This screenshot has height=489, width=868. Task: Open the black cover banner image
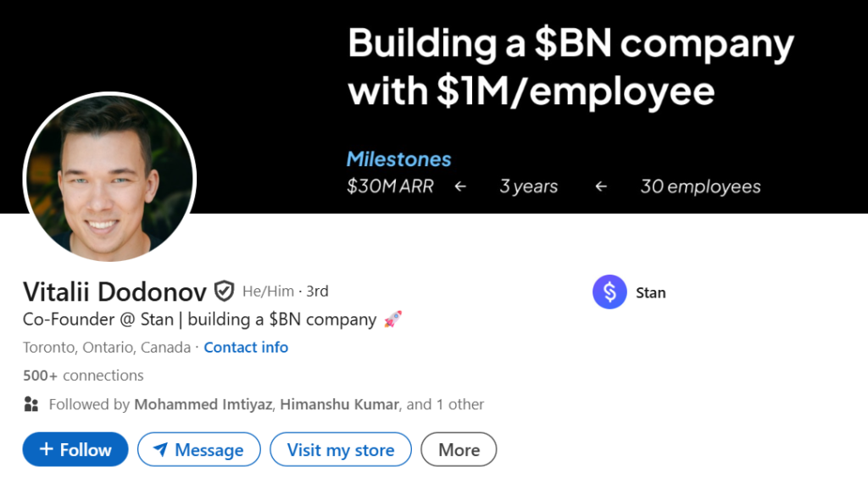[551, 110]
